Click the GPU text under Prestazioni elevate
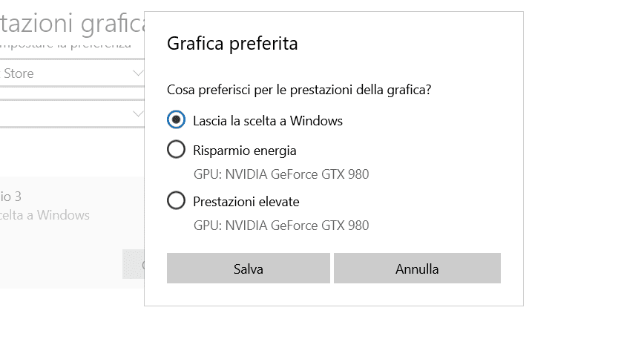This screenshot has height=339, width=644. click(x=280, y=226)
